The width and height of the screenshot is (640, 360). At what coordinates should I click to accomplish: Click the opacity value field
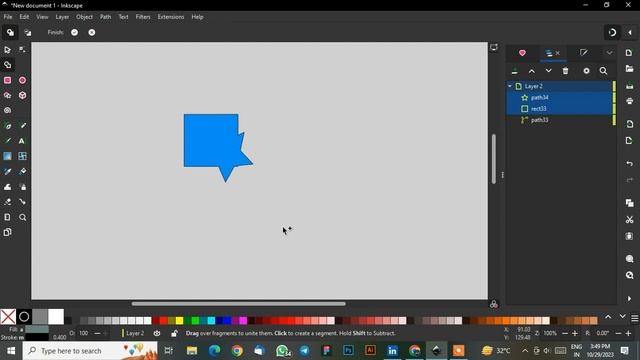coord(85,333)
